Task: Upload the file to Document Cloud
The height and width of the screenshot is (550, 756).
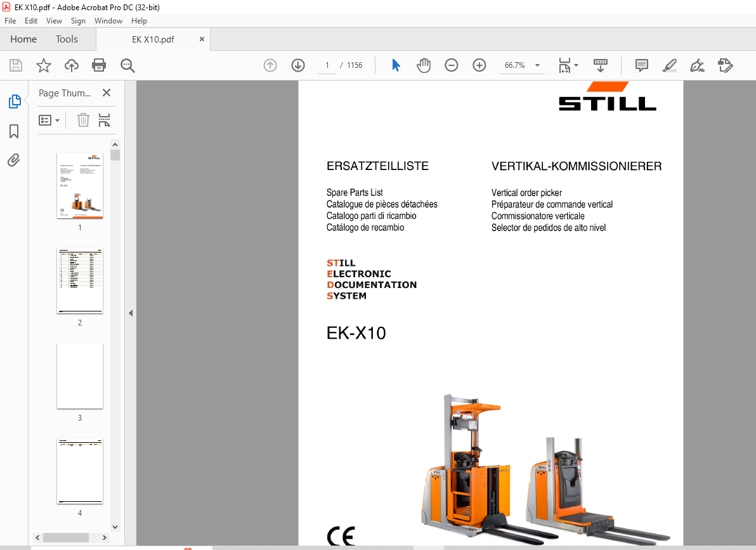Action: 72,65
